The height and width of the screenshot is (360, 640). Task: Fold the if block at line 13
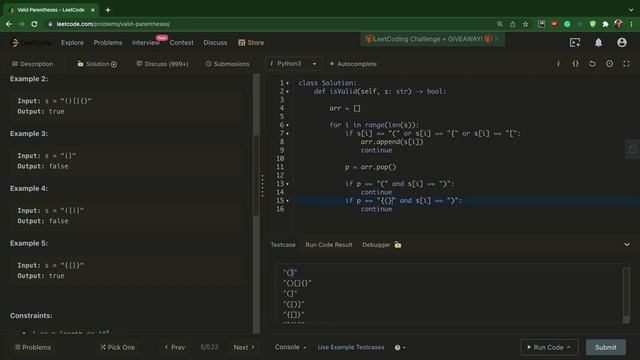tap(287, 184)
